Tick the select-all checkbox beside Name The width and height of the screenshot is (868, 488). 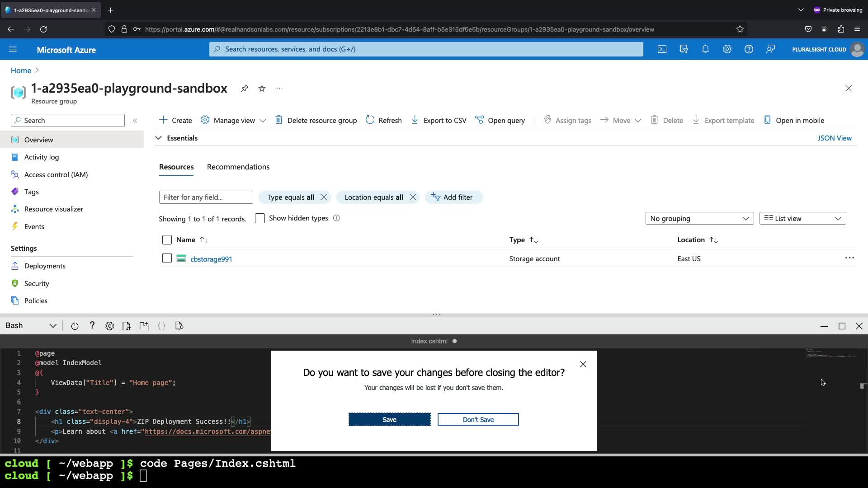(167, 240)
